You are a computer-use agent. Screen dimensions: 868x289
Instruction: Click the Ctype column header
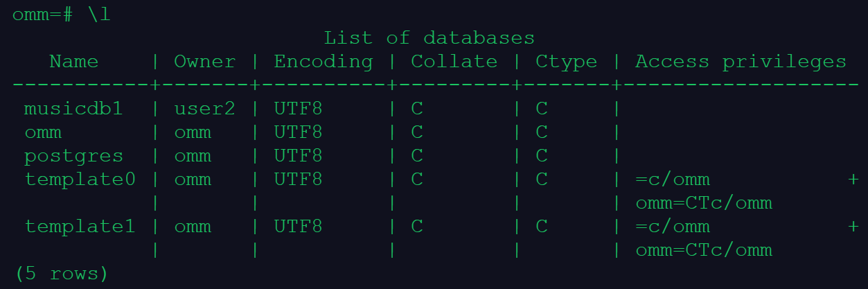pyautogui.click(x=566, y=62)
